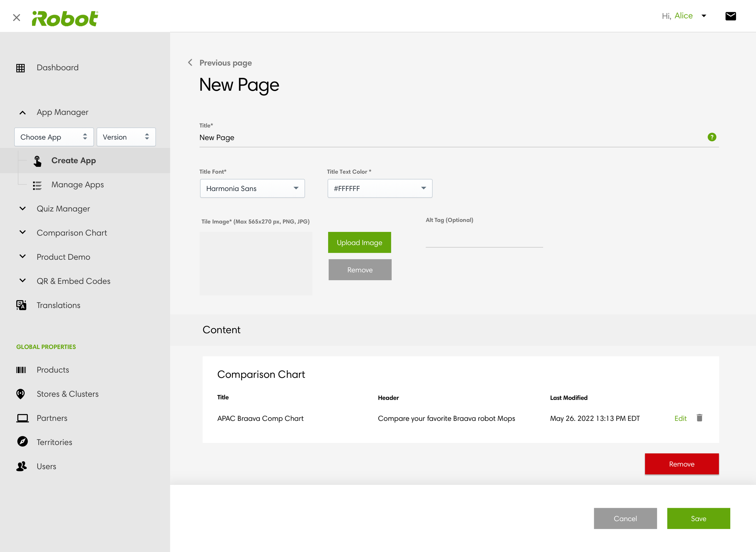
Task: Open the Partners menu item
Action: point(52,418)
